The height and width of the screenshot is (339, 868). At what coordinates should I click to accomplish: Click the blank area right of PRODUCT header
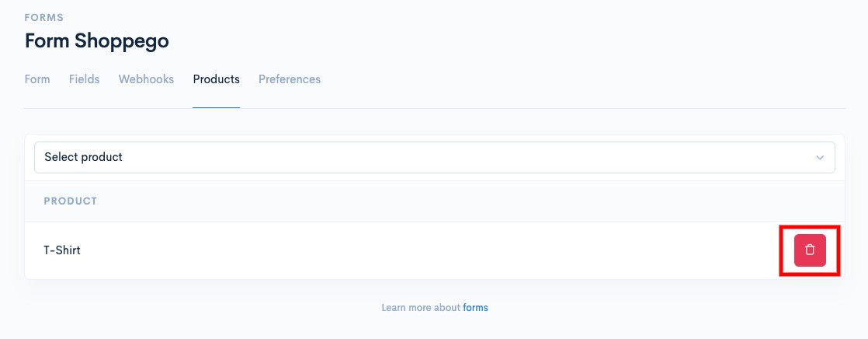coord(470,201)
